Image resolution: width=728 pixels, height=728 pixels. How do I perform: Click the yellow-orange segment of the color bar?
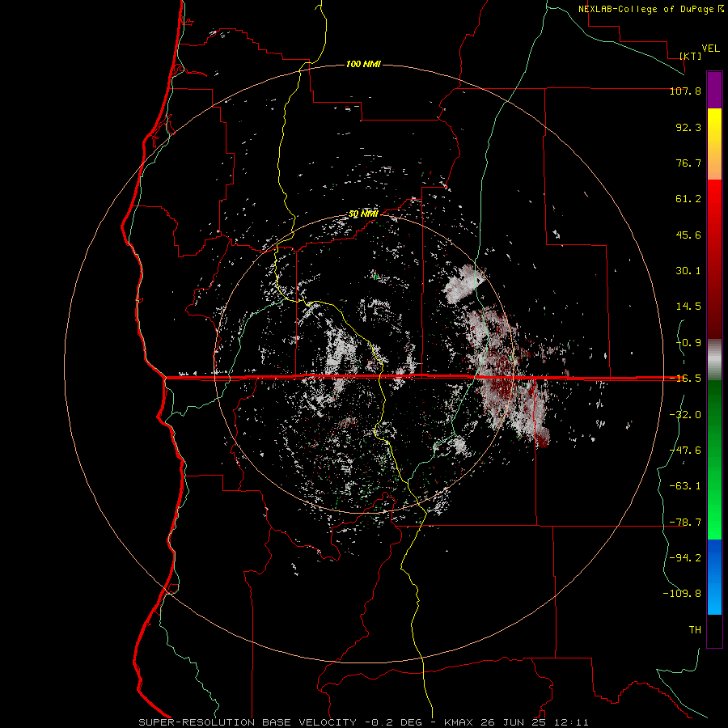(x=714, y=144)
